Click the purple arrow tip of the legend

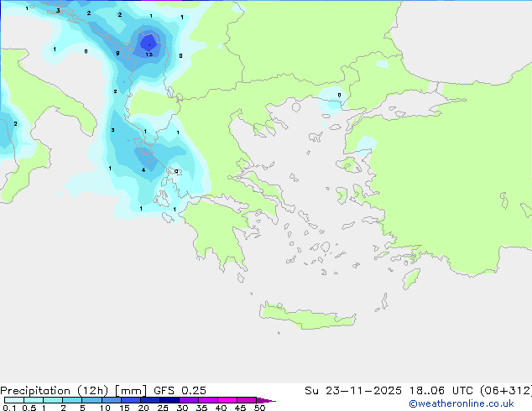pos(266,400)
